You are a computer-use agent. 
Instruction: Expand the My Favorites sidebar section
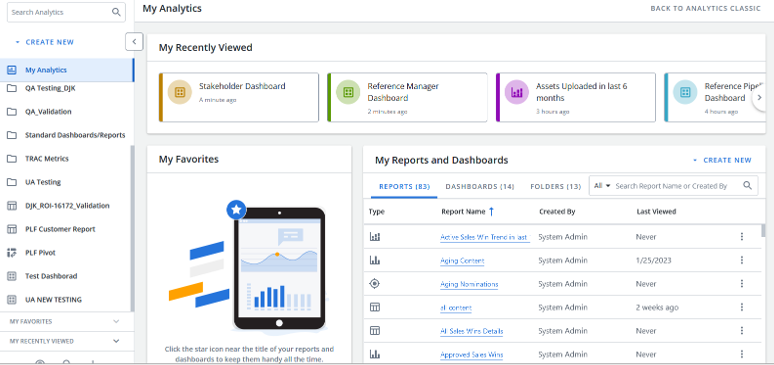point(116,322)
